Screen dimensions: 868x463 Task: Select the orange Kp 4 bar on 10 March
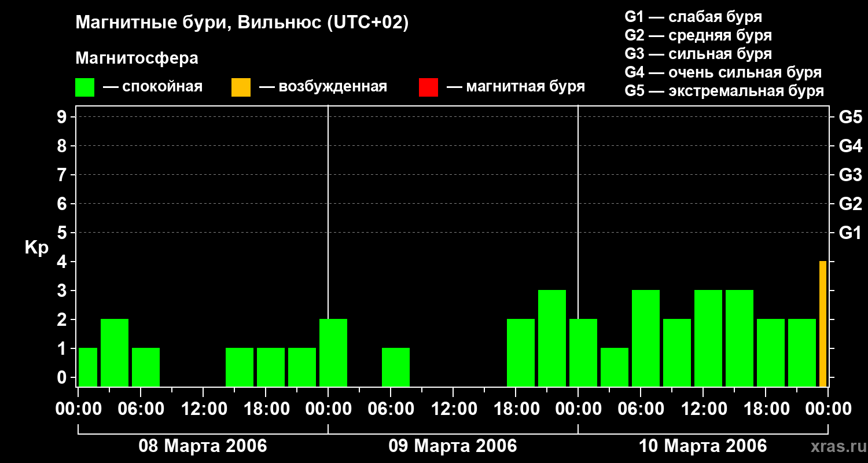click(822, 324)
